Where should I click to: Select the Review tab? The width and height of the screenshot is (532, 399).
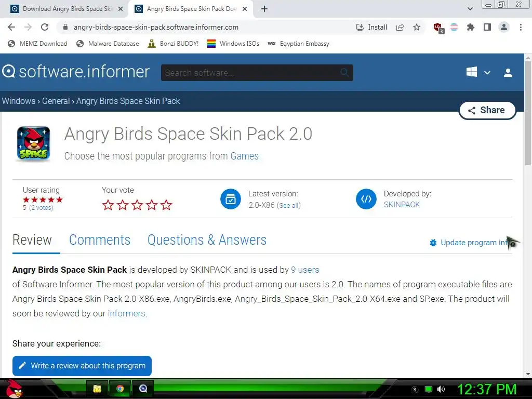coord(32,240)
